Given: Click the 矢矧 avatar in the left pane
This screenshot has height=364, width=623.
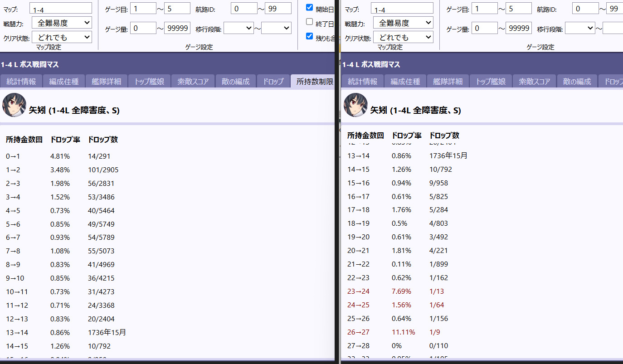Looking at the screenshot, I should [x=14, y=105].
